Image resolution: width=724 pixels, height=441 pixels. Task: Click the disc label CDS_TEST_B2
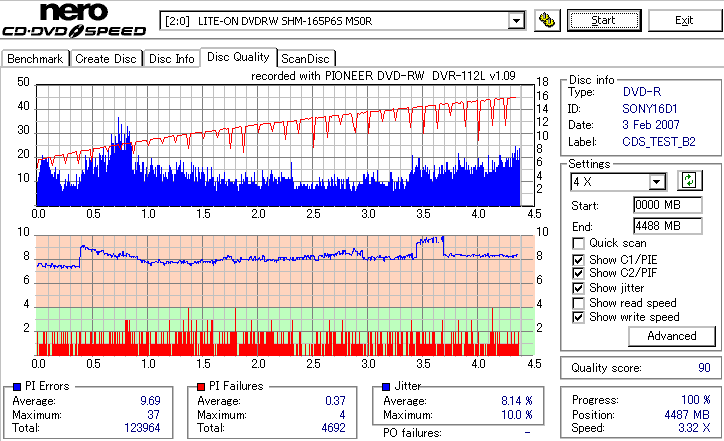tap(659, 142)
